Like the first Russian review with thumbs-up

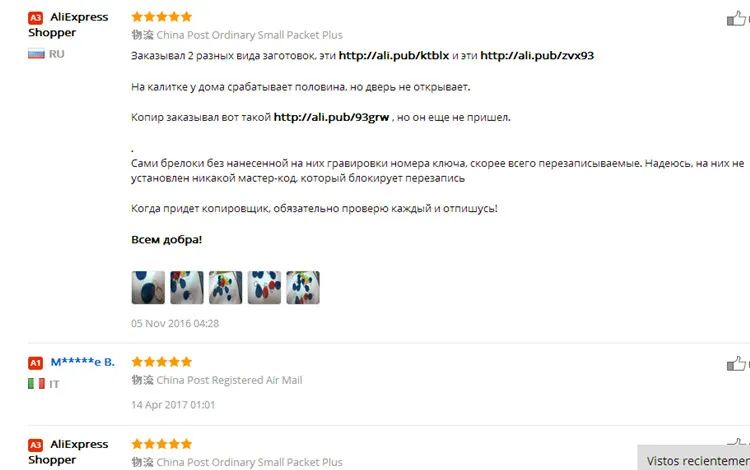point(736,19)
